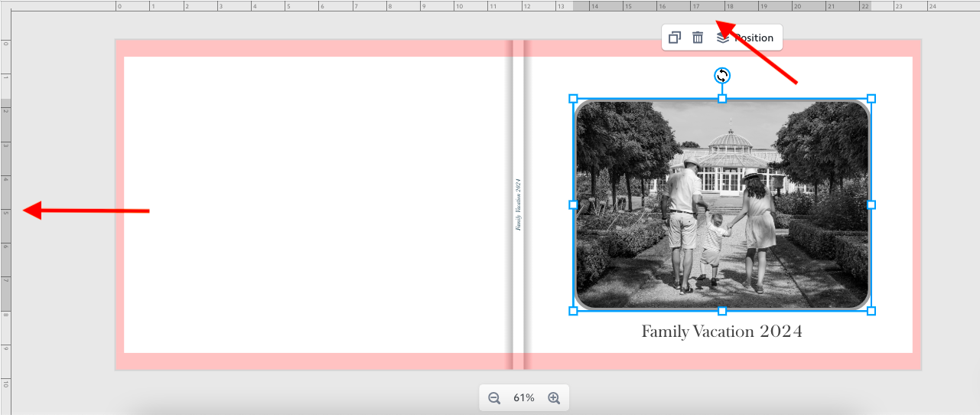Click the duplicate icon in floating toolbar
This screenshot has width=980, height=415.
coord(674,38)
